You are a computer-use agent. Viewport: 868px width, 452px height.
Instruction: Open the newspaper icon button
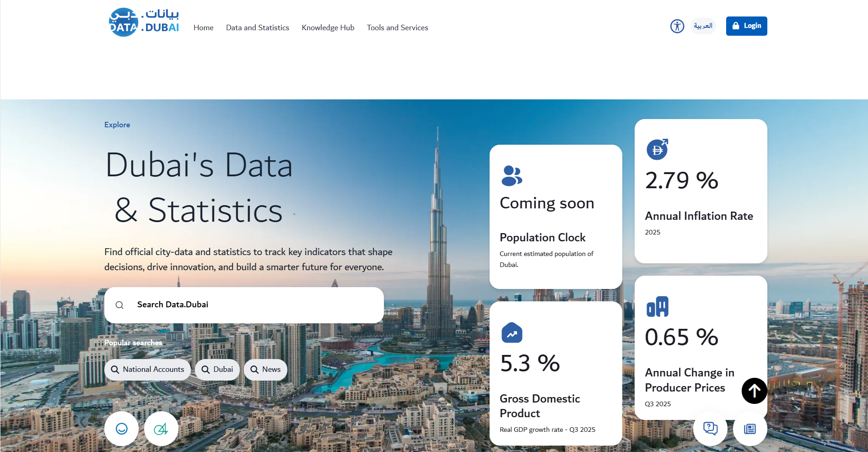749,429
